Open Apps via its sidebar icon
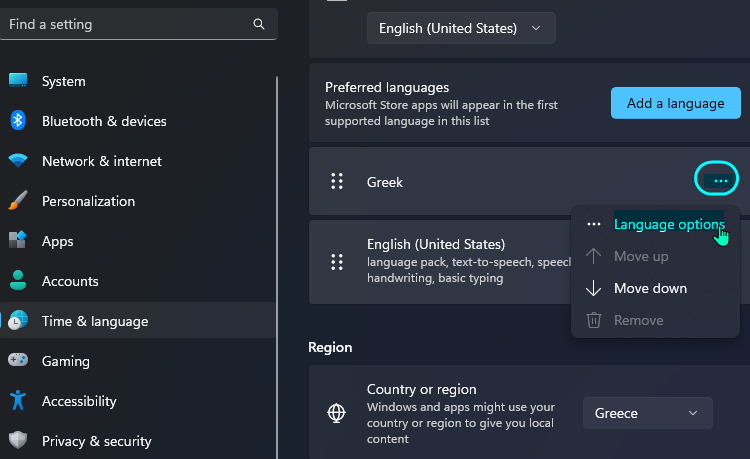 tap(18, 240)
